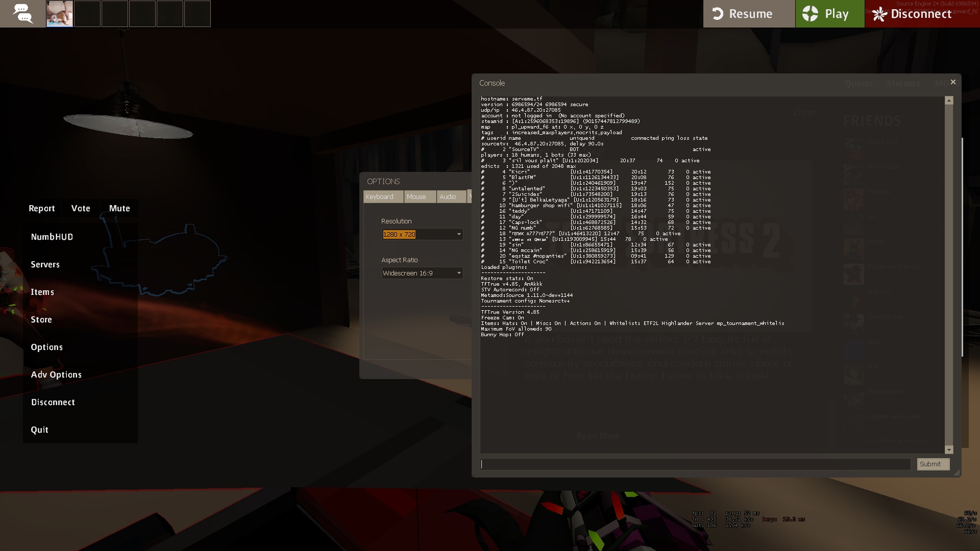Click the green Play button
Screen dimensions: 980x551
coord(830,14)
